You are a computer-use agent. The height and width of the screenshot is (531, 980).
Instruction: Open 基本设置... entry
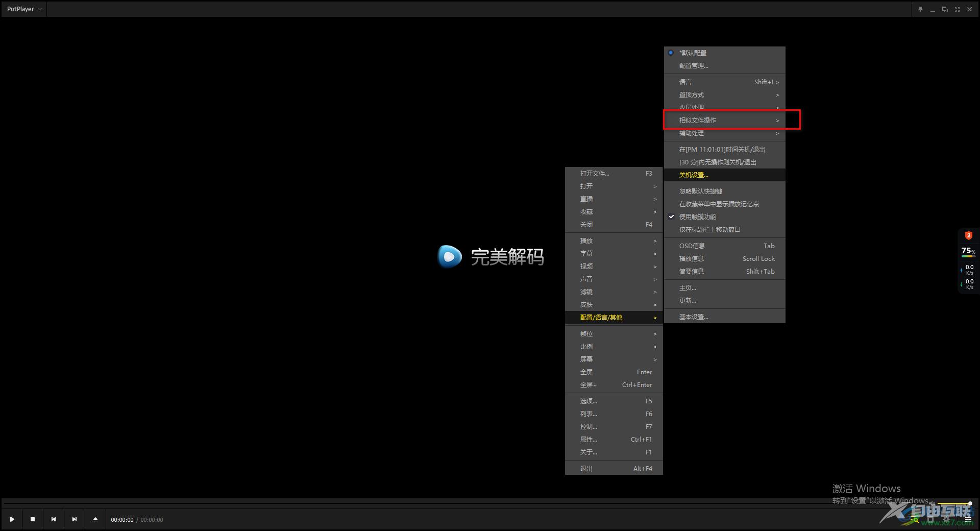pyautogui.click(x=724, y=317)
